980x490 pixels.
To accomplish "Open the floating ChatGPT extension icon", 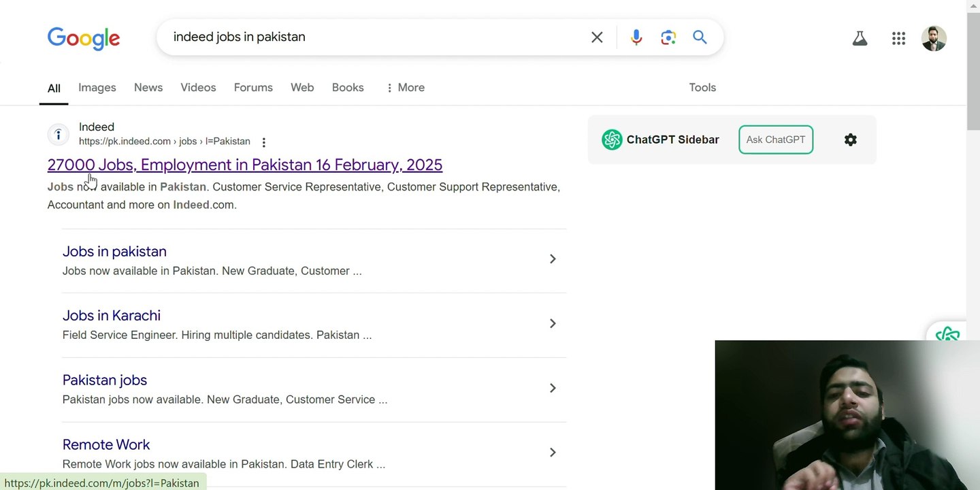I will click(x=948, y=333).
